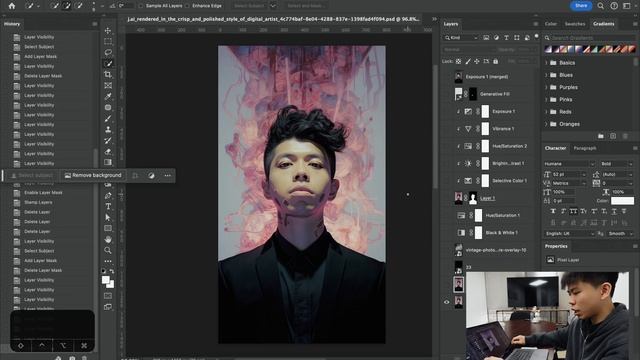Select the Lasso tool
Viewport: 640px width, 360px height.
pyautogui.click(x=108, y=53)
